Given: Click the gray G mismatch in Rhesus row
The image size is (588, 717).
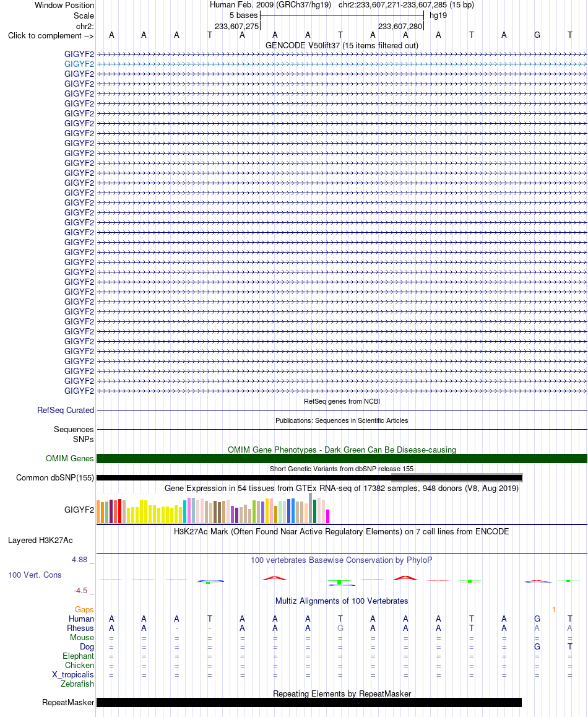Looking at the screenshot, I should [x=340, y=628].
